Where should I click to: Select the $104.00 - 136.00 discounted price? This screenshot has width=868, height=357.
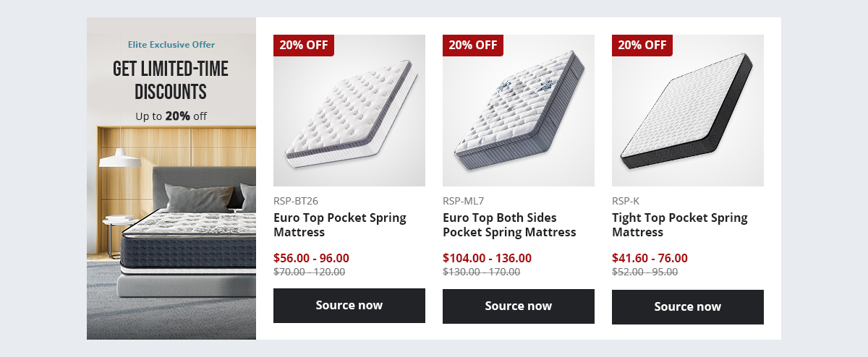click(487, 258)
